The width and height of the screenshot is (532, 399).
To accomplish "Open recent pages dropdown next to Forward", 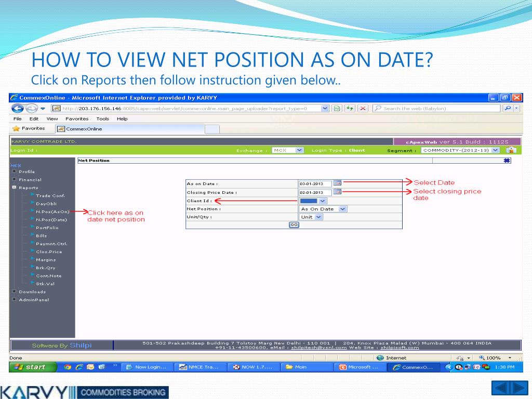I will coord(43,109).
